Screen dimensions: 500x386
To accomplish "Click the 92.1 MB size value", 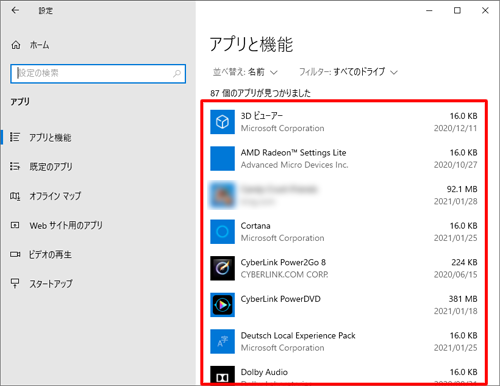I will [x=462, y=189].
